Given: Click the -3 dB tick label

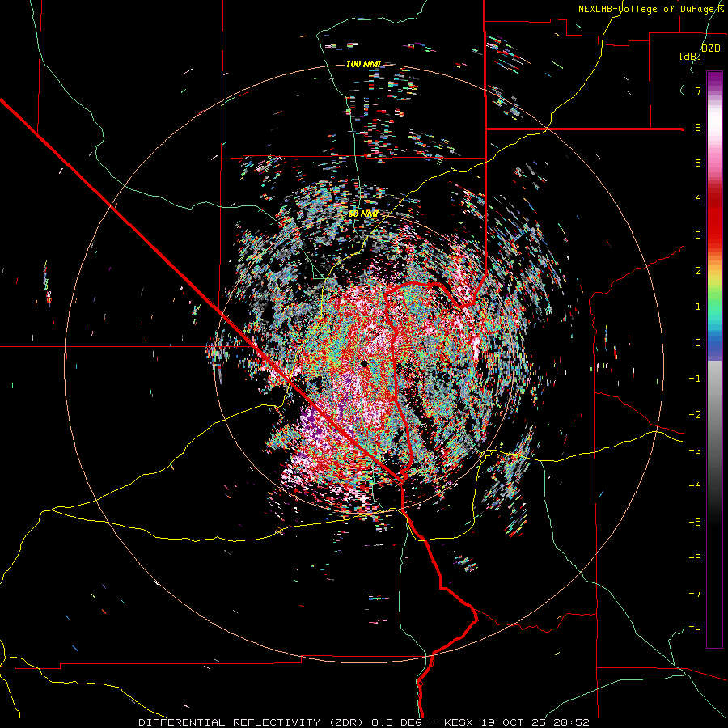Looking at the screenshot, I should (695, 451).
